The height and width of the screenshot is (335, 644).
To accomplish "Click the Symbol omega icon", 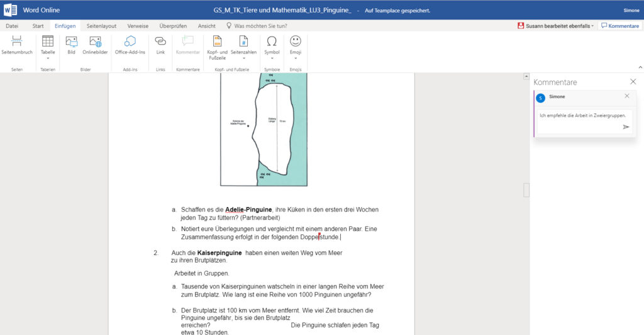I will tap(272, 41).
